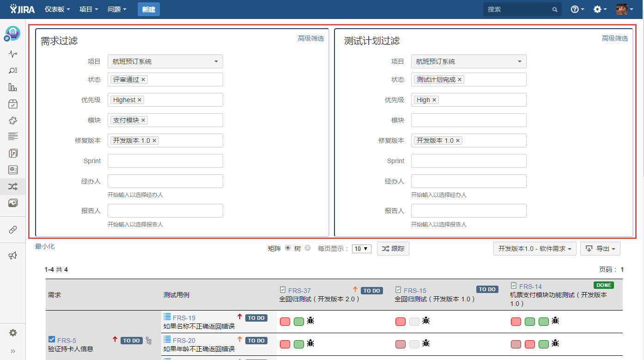This screenshot has height=360, width=644.
Task: Click red result box in FRS-19 FRS-37 cell
Action: (x=285, y=321)
